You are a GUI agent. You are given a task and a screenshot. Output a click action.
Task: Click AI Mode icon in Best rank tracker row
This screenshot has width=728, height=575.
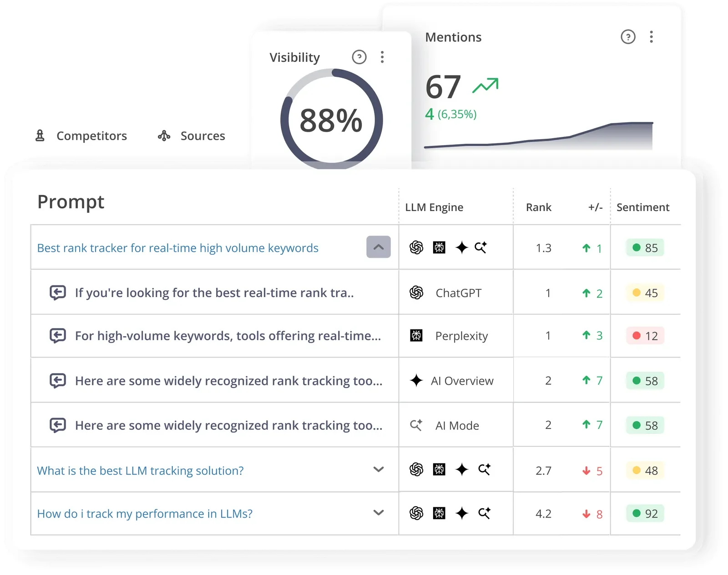pos(481,247)
